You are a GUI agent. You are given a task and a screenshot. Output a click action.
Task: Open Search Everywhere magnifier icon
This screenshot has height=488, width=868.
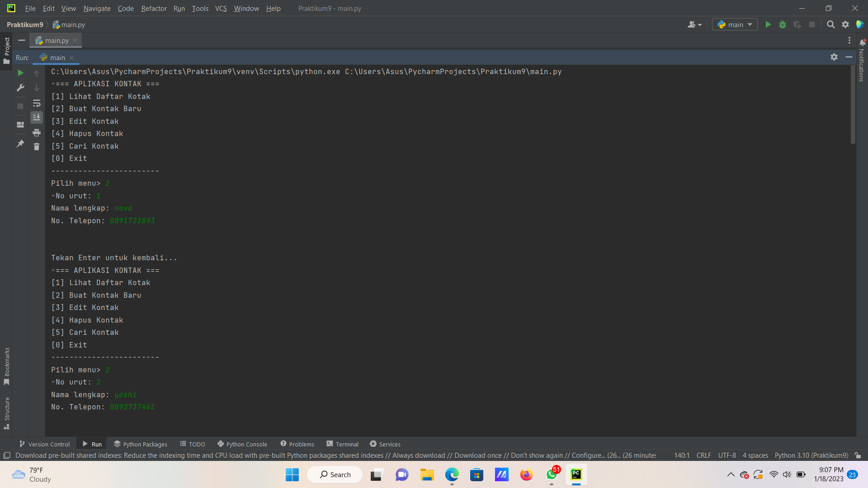pyautogui.click(x=830, y=25)
